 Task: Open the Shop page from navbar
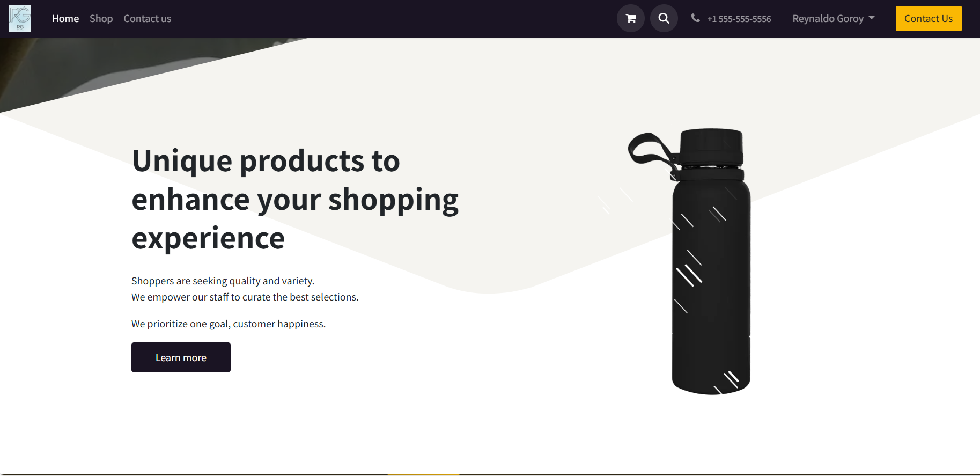click(x=101, y=19)
